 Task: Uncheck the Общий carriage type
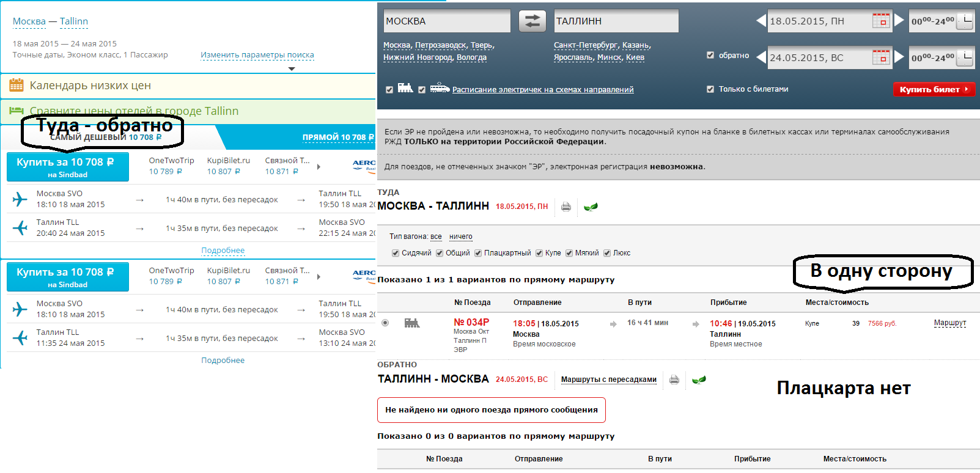pos(440,253)
